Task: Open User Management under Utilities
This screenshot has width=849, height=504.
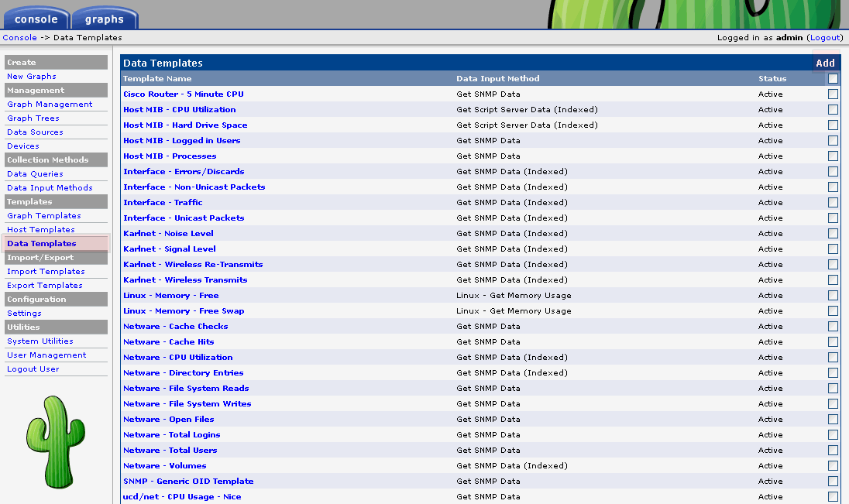Action: (x=46, y=355)
